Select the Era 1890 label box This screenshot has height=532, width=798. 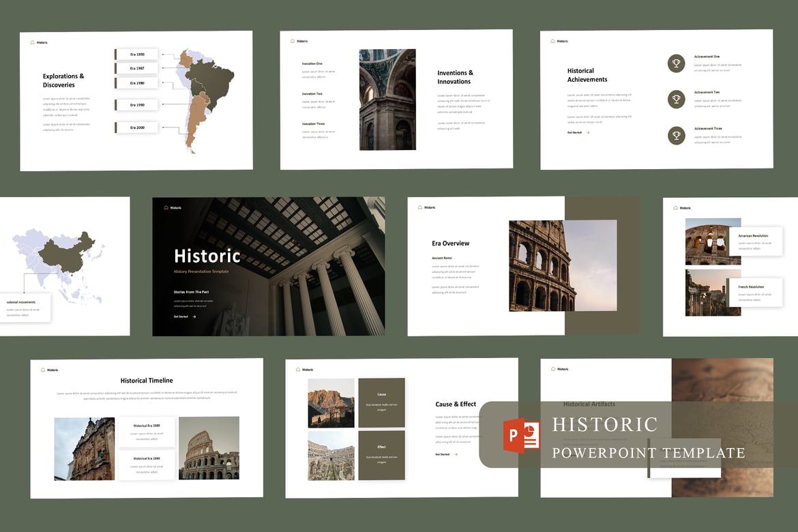click(136, 55)
